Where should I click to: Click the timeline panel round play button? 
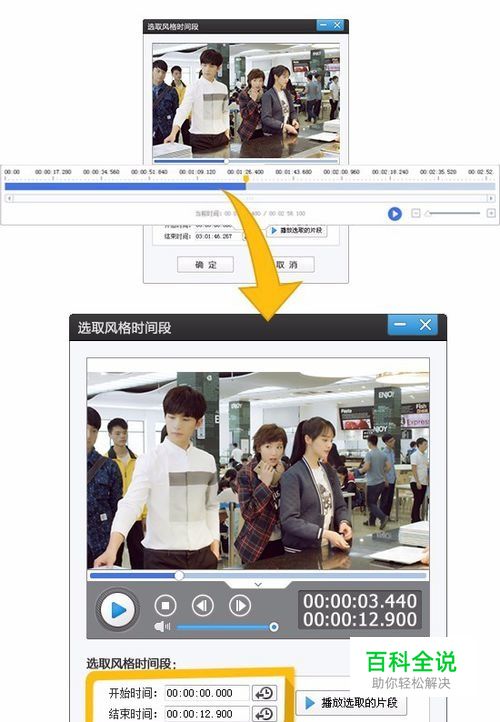[395, 214]
